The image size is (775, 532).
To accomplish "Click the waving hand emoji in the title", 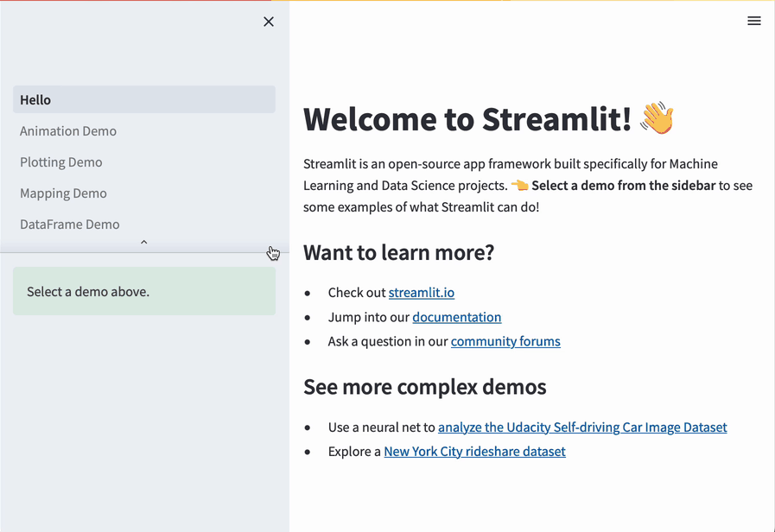I will pyautogui.click(x=656, y=117).
